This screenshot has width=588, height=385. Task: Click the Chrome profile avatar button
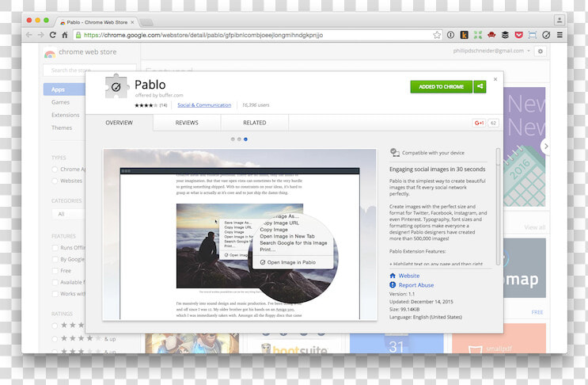point(560,21)
